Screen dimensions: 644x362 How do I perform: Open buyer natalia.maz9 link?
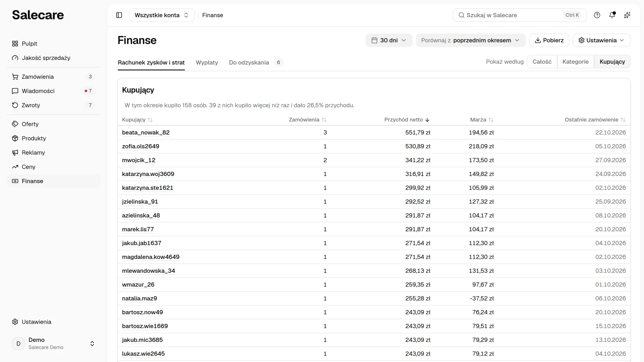coord(140,298)
